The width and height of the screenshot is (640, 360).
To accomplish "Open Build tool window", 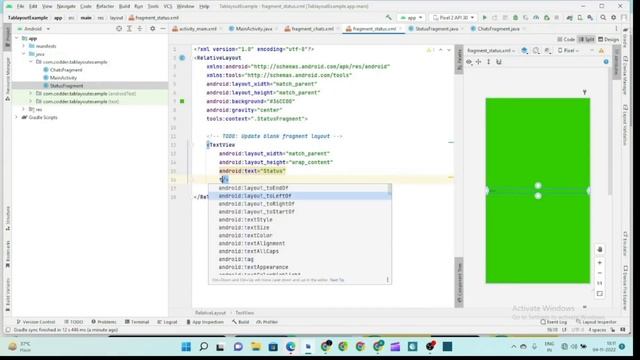I will pyautogui.click(x=240, y=322).
